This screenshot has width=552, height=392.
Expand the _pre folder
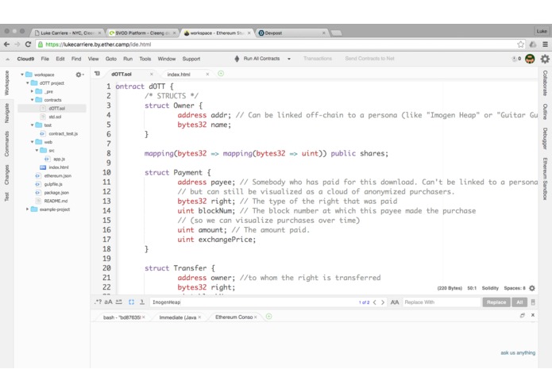(x=32, y=91)
